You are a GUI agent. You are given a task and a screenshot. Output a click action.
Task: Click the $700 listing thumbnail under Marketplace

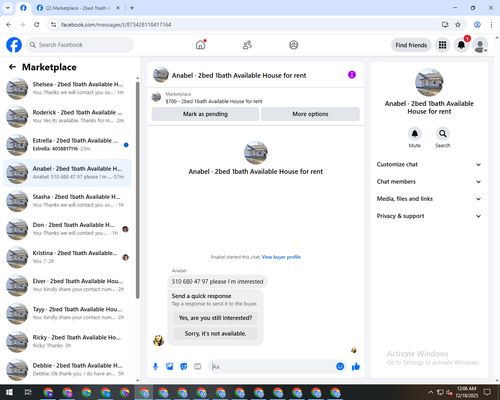pyautogui.click(x=156, y=97)
